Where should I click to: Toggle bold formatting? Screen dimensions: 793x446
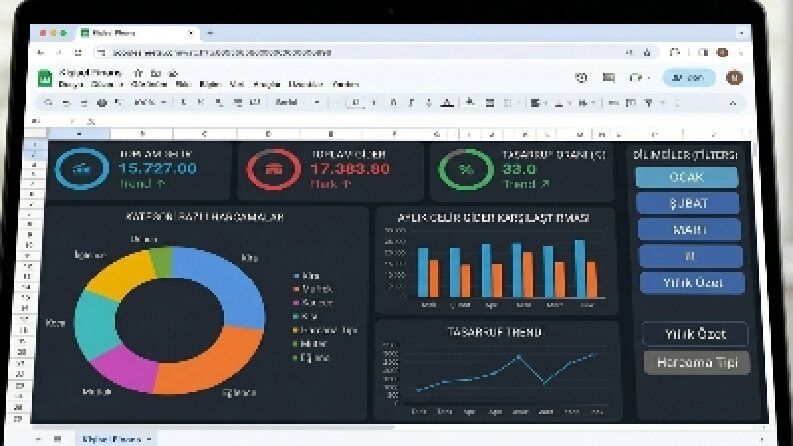393,103
